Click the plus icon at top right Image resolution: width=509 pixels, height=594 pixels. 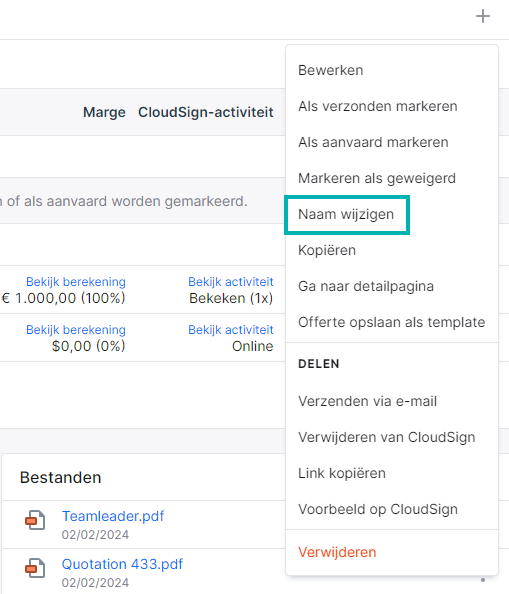[x=482, y=16]
